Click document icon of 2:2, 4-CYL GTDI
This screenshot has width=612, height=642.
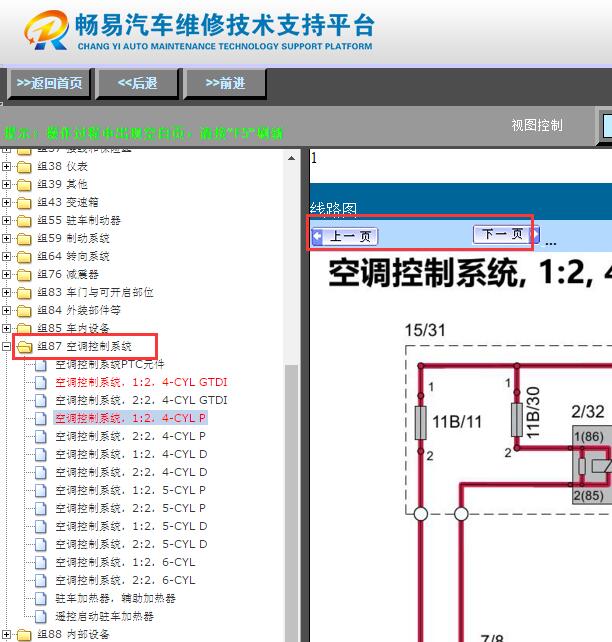tap(41, 401)
